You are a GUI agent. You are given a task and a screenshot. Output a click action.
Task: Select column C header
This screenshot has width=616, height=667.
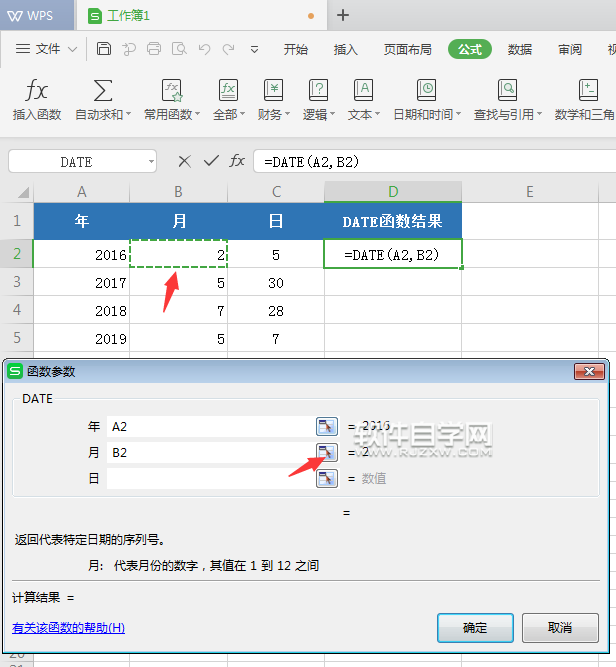pyautogui.click(x=276, y=192)
